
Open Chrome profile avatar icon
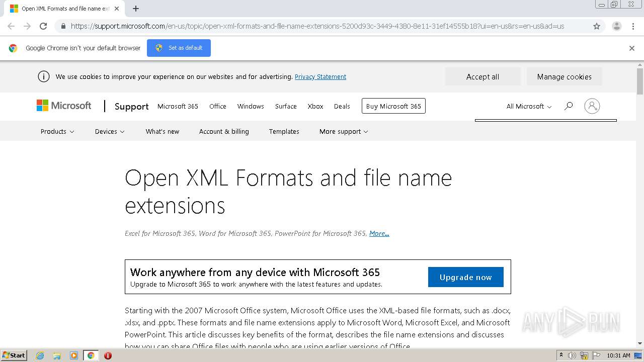(x=617, y=26)
